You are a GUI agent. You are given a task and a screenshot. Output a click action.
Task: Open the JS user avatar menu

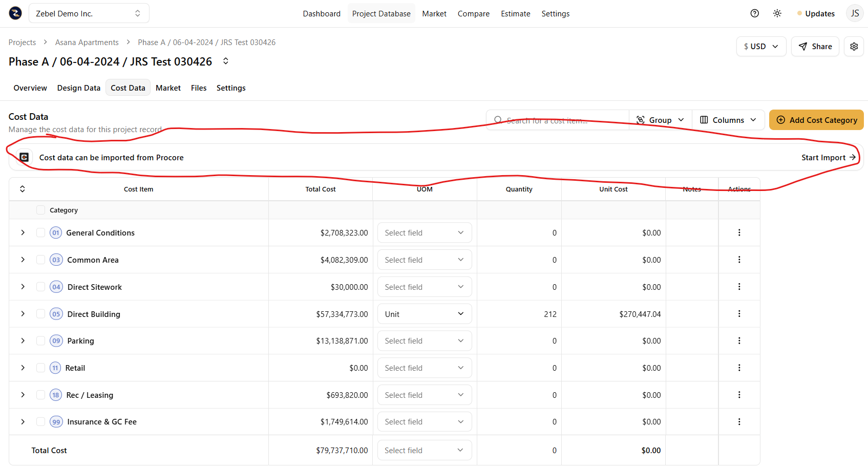(855, 13)
